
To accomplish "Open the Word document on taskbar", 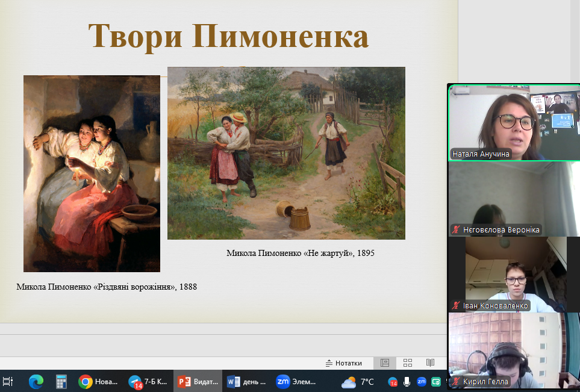I will [x=247, y=381].
